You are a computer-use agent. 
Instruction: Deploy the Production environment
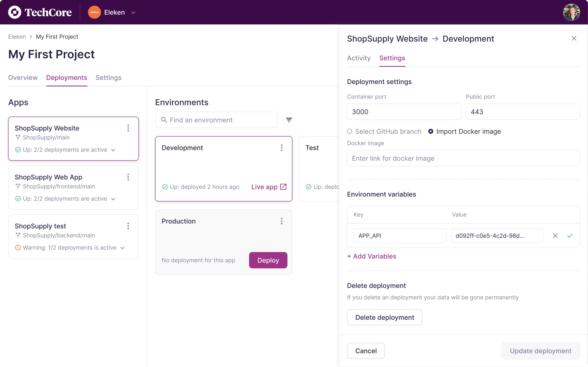268,260
